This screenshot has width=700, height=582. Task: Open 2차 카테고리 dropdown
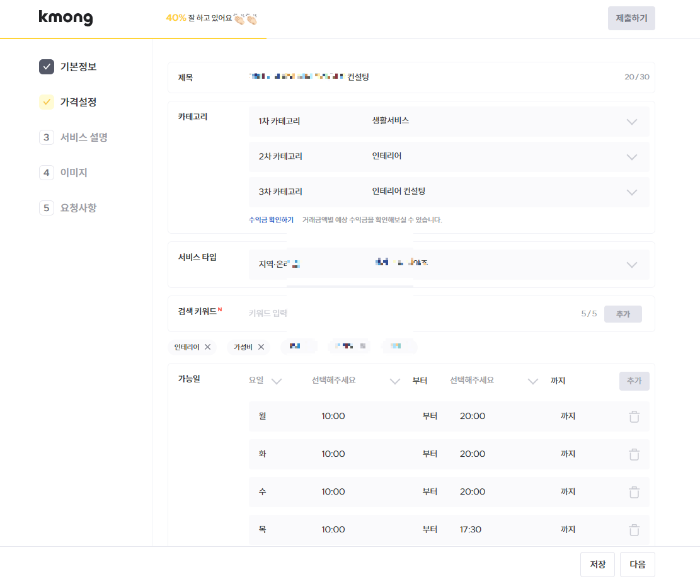(449, 157)
